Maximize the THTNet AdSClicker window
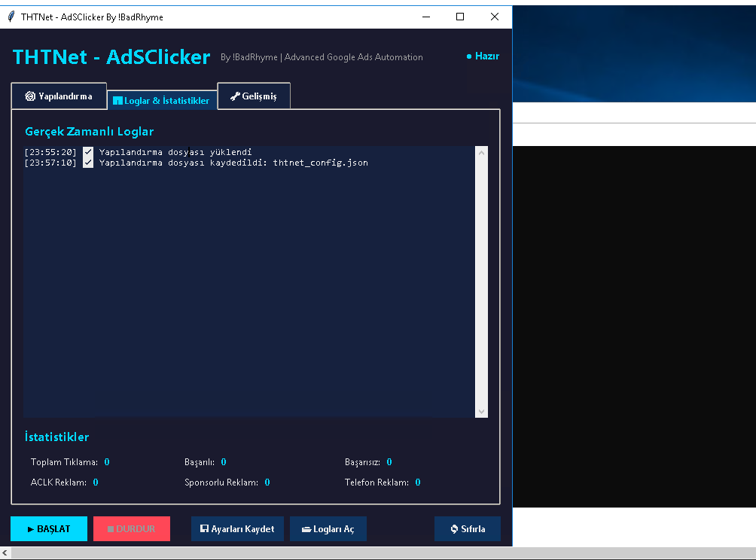756x560 pixels. click(x=460, y=17)
